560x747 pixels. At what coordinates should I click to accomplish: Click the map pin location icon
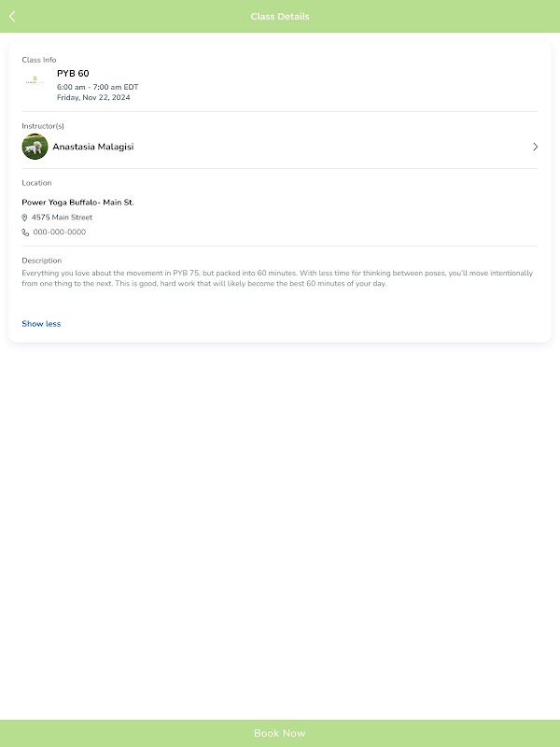pos(25,218)
